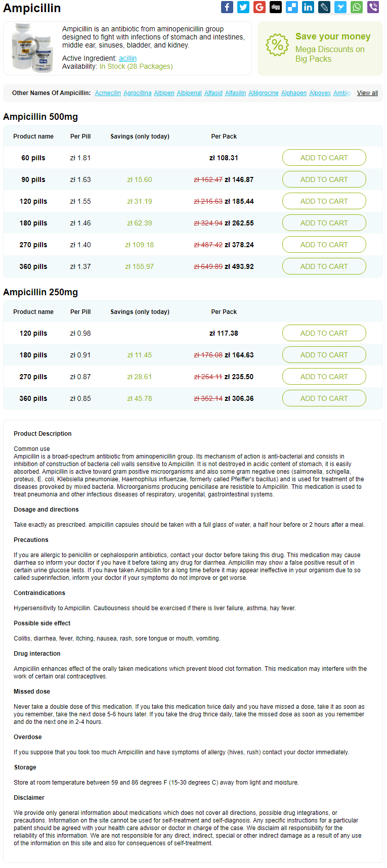Share via the Google icon
This screenshot has width=387, height=868.
coord(260,7)
